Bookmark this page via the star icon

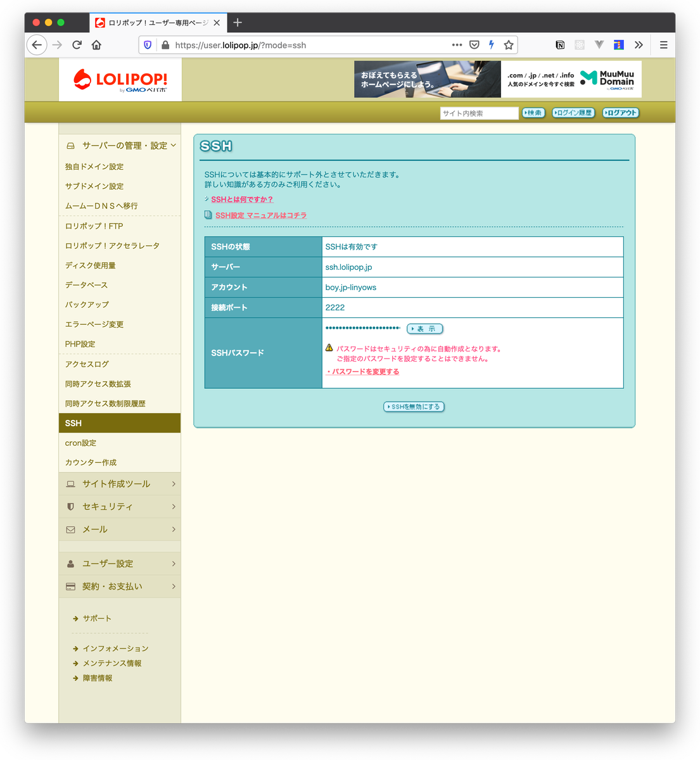(x=509, y=45)
